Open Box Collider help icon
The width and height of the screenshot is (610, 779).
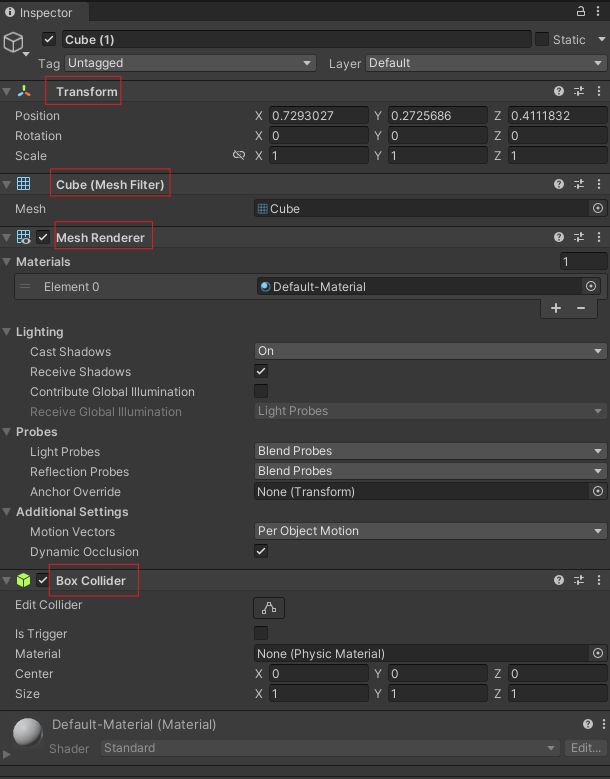coord(559,580)
